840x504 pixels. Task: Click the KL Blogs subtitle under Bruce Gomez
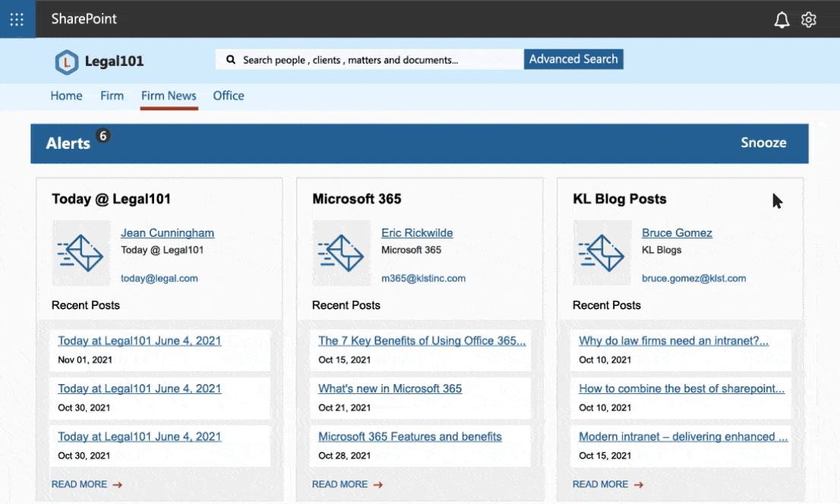[x=662, y=250]
